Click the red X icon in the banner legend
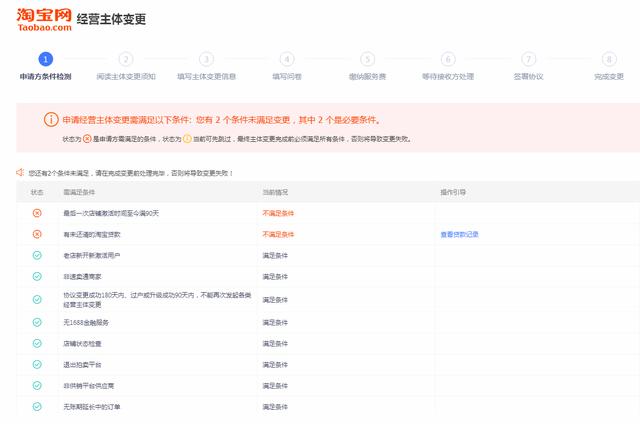Viewport: 640px width, 424px height. [87, 139]
